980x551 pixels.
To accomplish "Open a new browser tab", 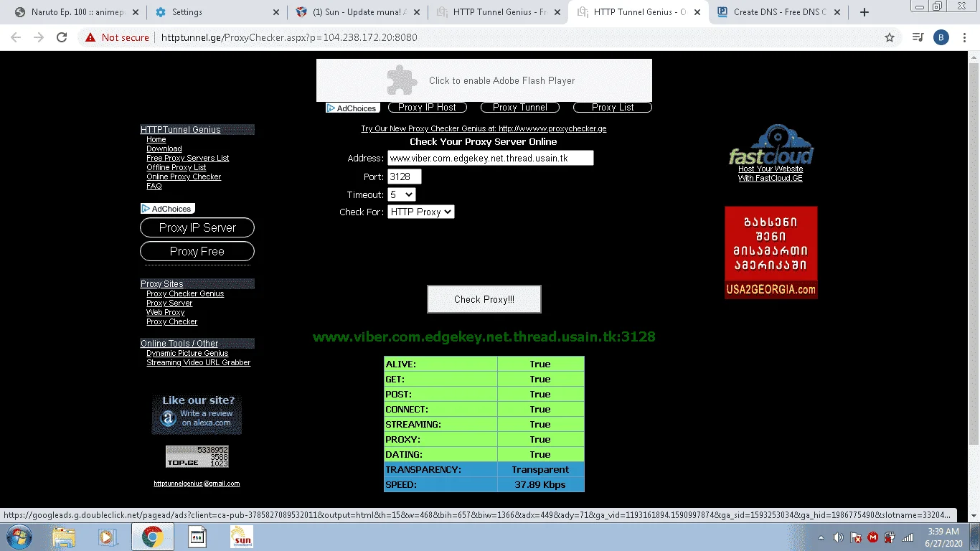I will point(864,12).
